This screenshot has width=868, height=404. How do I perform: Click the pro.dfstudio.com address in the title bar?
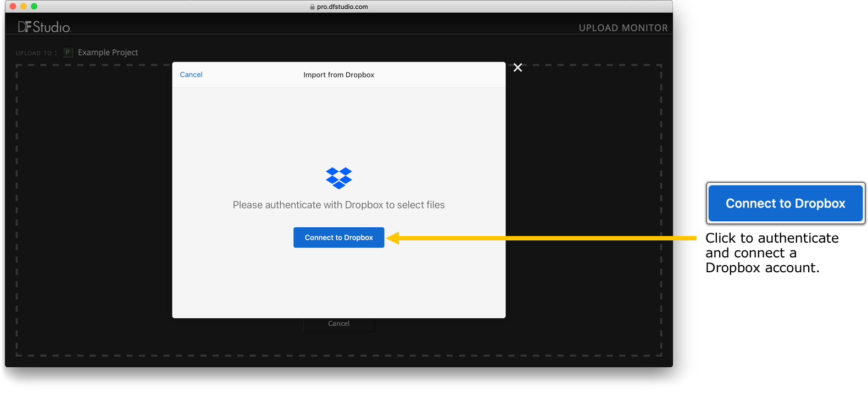pos(342,7)
